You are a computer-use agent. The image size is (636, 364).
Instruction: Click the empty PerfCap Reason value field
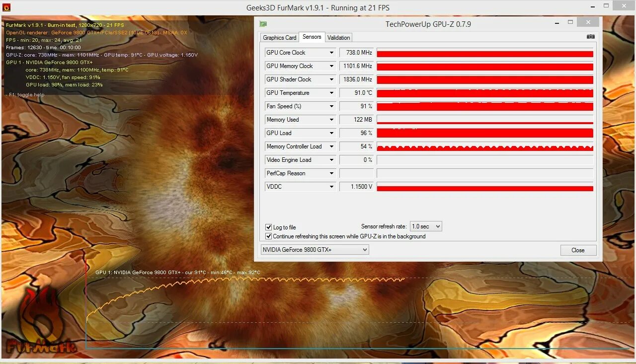point(356,173)
